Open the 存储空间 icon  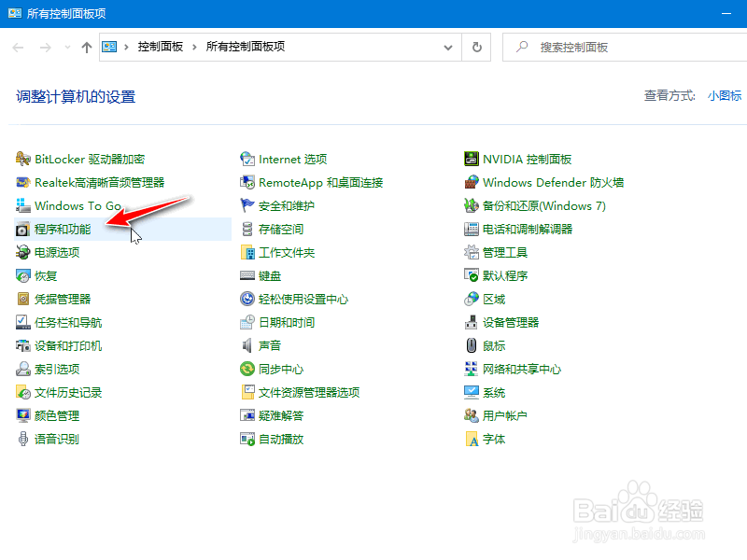247,229
